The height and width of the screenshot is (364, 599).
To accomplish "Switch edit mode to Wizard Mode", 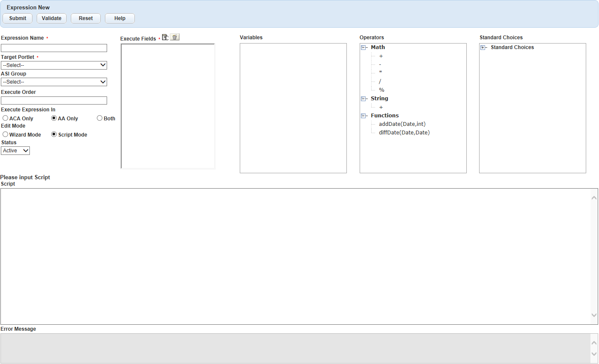I will coord(6,134).
